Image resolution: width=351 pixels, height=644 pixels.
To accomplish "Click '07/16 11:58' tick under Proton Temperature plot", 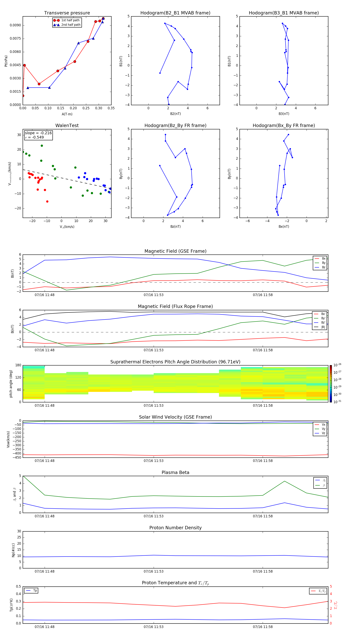I will click(x=262, y=627).
